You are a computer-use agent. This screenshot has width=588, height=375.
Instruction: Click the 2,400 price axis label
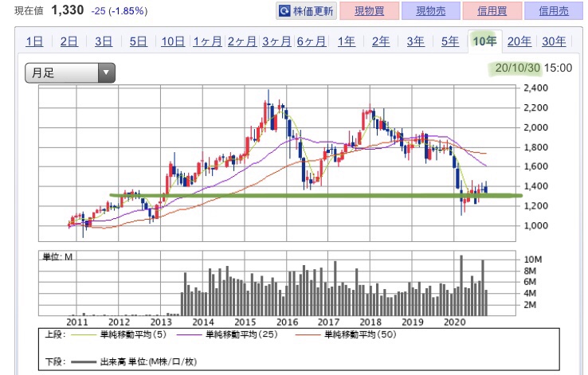(535, 88)
